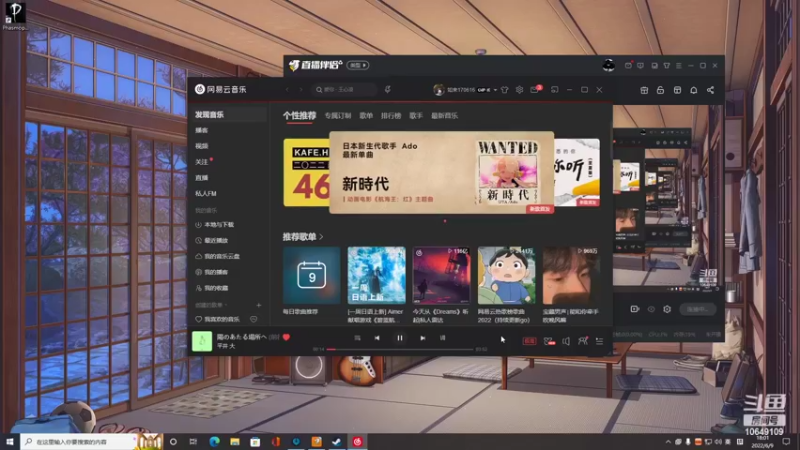Switch to mini player mode icon
This screenshot has height=450, width=800.
(x=555, y=90)
